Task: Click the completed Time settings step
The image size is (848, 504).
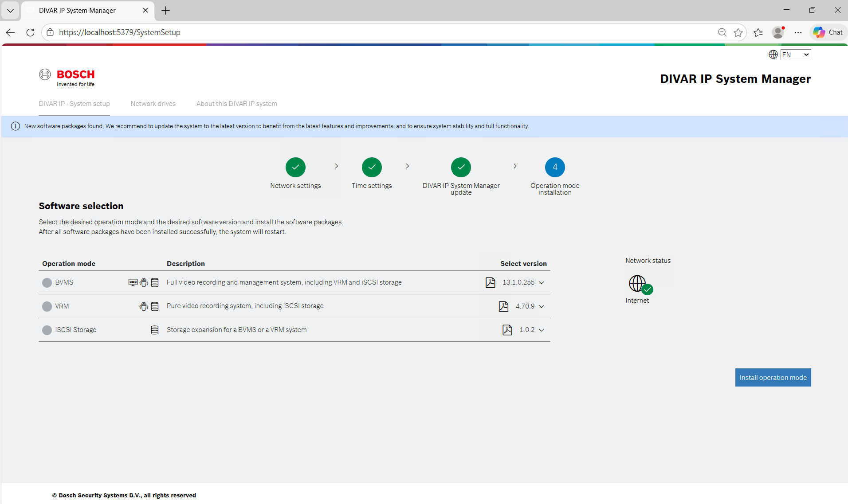Action: point(372,167)
